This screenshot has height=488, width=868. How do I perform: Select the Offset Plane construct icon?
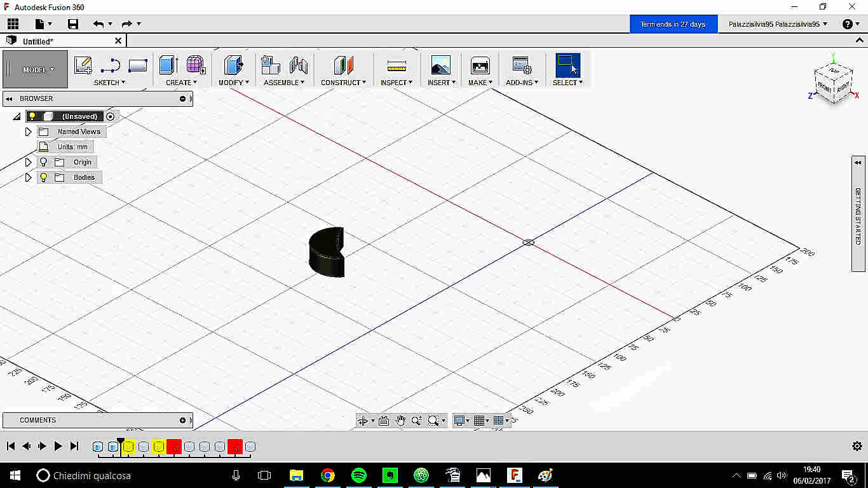[x=343, y=65]
